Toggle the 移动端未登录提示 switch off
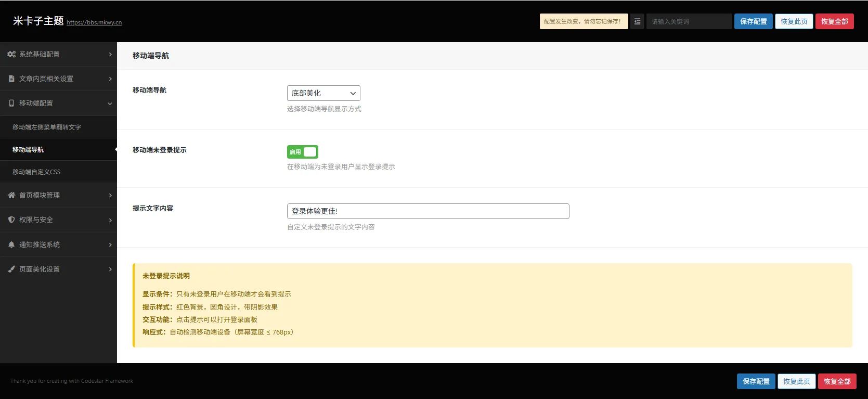 [303, 152]
